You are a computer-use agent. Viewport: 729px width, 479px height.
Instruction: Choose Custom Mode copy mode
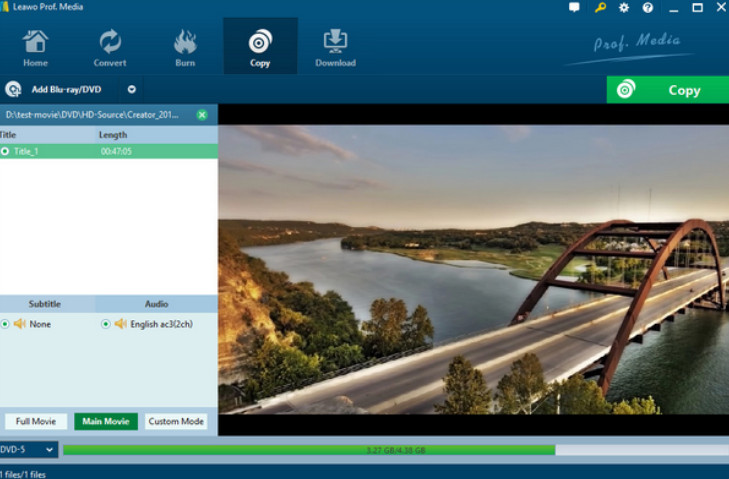click(176, 421)
